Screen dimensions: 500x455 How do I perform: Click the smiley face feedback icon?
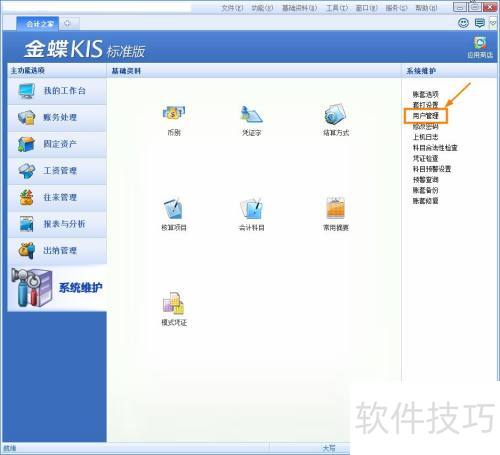[463, 23]
